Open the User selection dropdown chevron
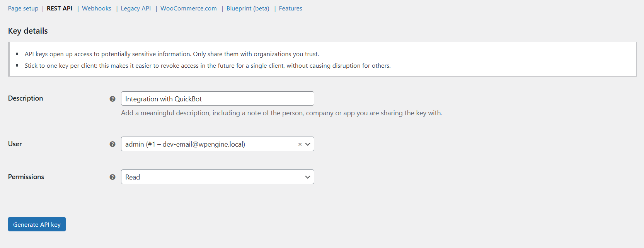The width and height of the screenshot is (644, 248). (308, 144)
